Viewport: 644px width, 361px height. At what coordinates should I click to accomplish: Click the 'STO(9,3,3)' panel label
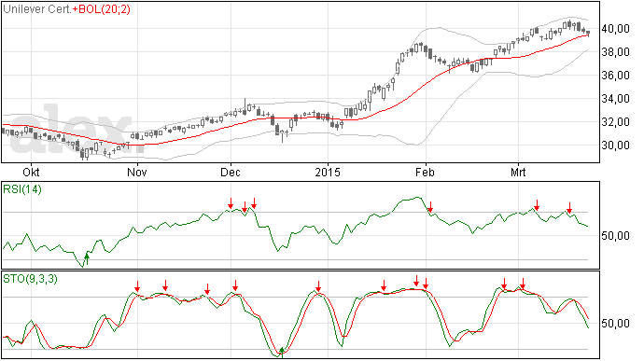click(30, 279)
